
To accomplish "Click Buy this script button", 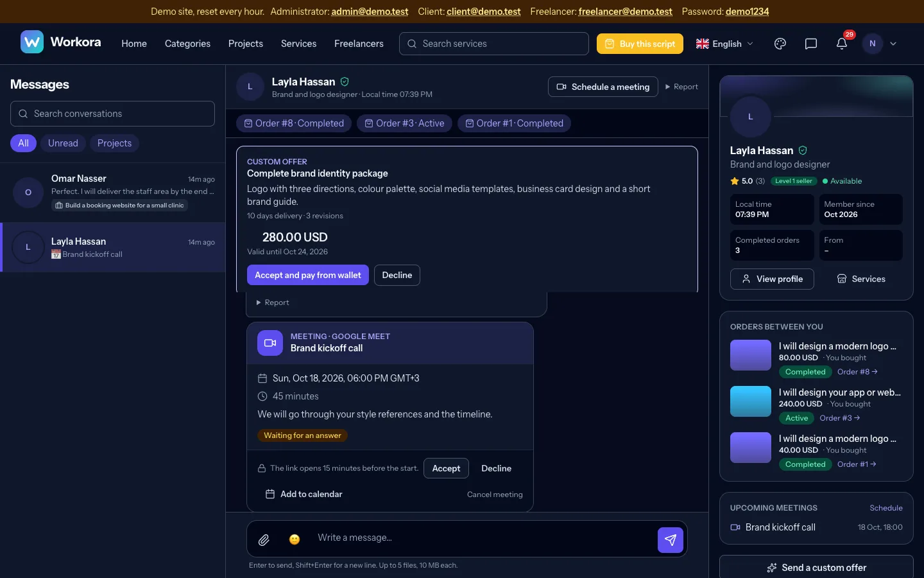I will click(x=640, y=44).
